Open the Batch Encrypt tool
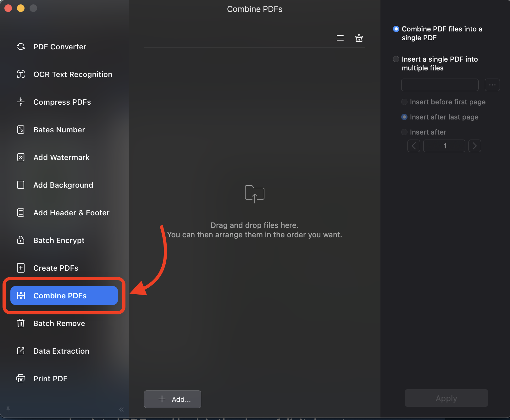The height and width of the screenshot is (420, 510). [x=58, y=240]
